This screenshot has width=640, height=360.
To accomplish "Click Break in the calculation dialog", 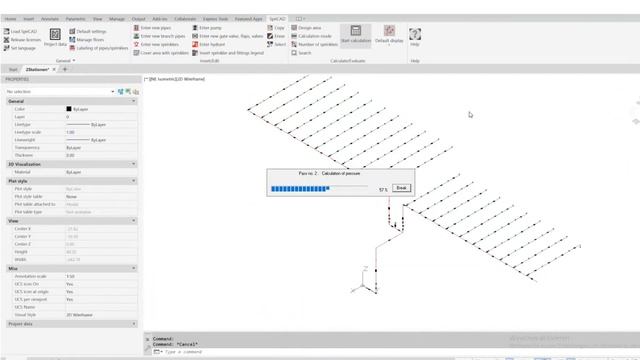I will pos(401,188).
